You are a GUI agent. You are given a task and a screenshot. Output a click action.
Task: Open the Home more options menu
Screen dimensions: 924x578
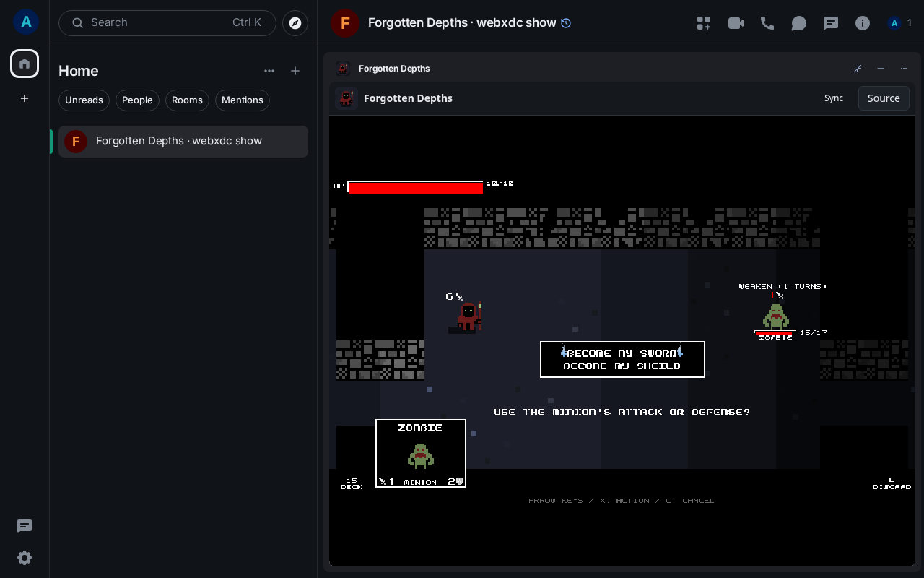(269, 71)
